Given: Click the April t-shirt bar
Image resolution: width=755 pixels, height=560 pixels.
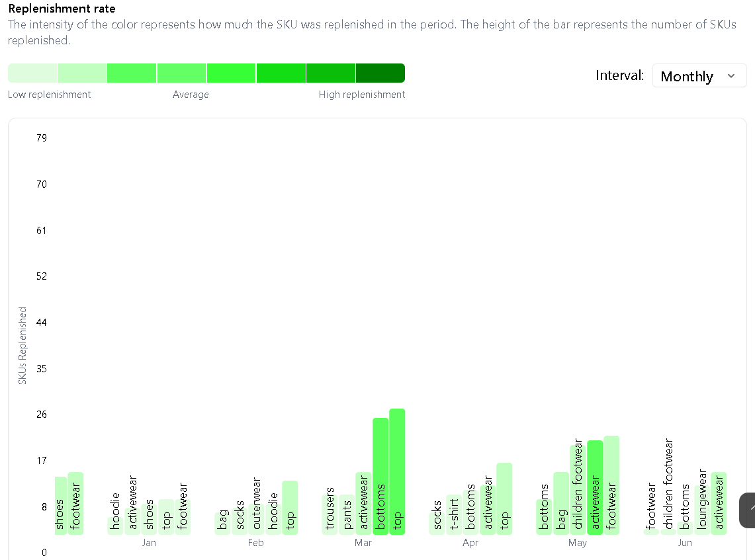Looking at the screenshot, I should tap(454, 514).
